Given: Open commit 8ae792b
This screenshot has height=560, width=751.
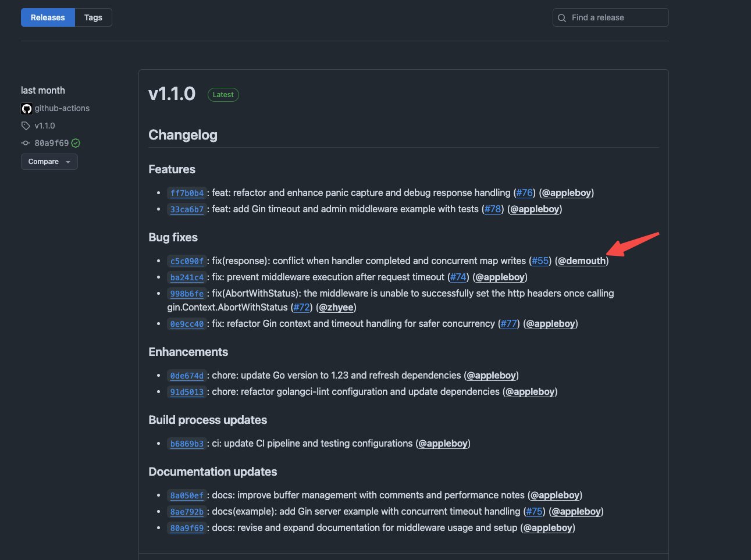Looking at the screenshot, I should pyautogui.click(x=187, y=512).
